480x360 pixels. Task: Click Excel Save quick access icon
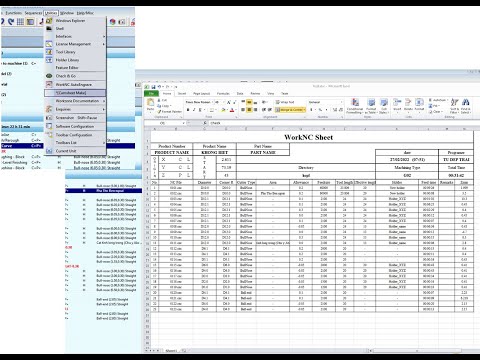coord(153,87)
